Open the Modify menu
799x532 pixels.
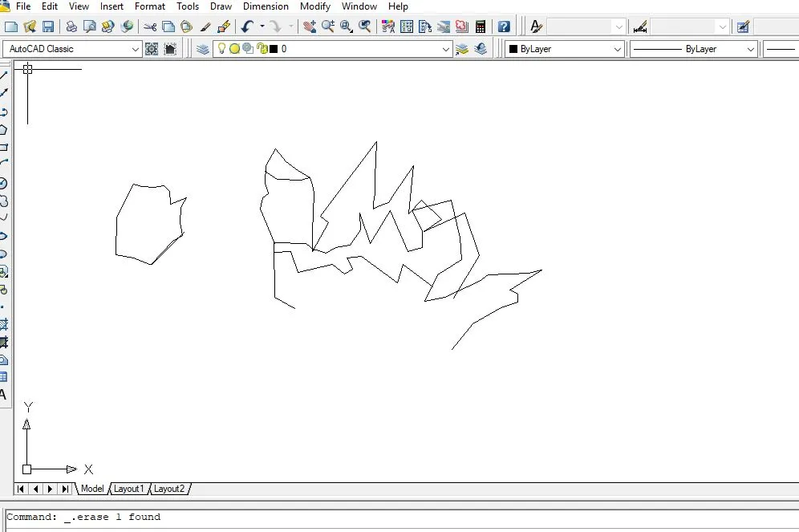(315, 6)
